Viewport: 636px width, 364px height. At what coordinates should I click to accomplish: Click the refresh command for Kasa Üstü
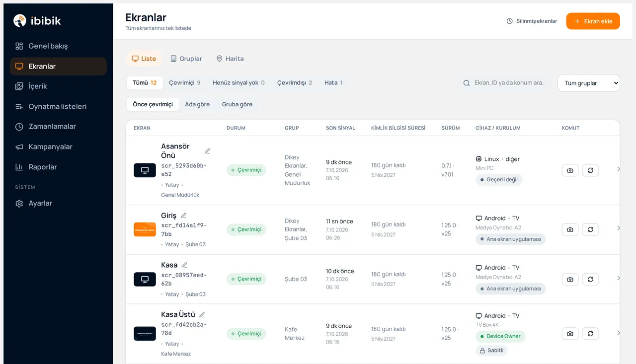click(x=590, y=334)
